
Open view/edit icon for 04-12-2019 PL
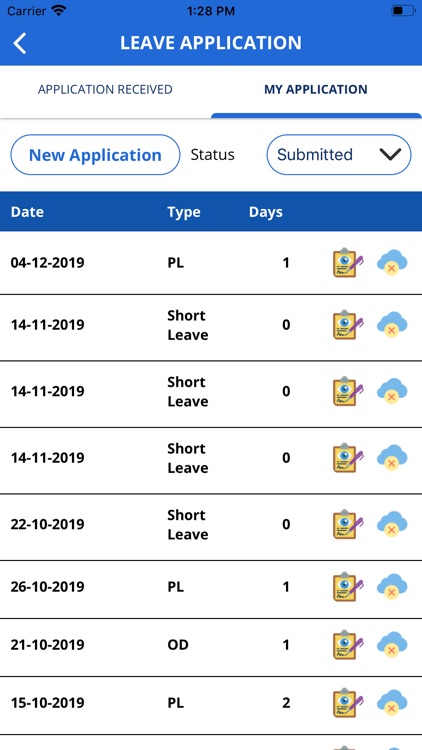348,263
